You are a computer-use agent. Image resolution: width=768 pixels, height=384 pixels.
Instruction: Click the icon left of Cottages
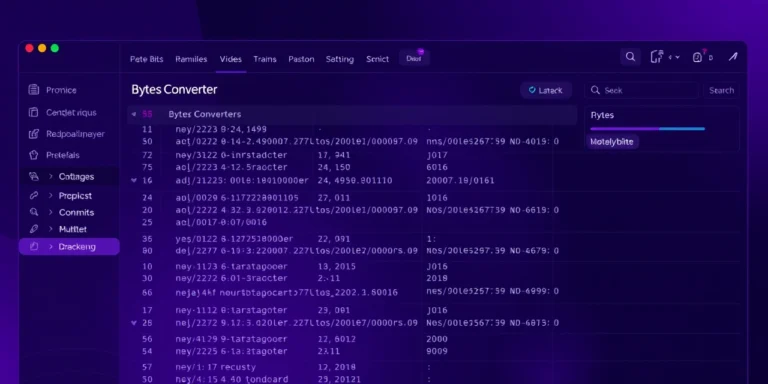33,176
